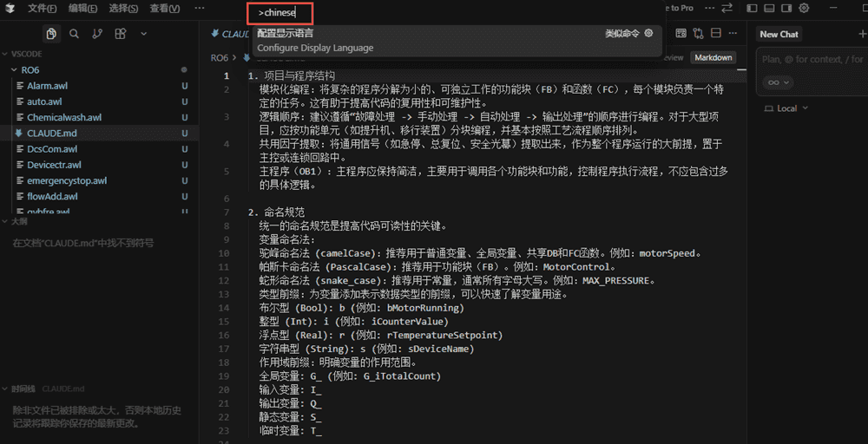
Task: Open the settings gear in title bar
Action: coord(804,8)
